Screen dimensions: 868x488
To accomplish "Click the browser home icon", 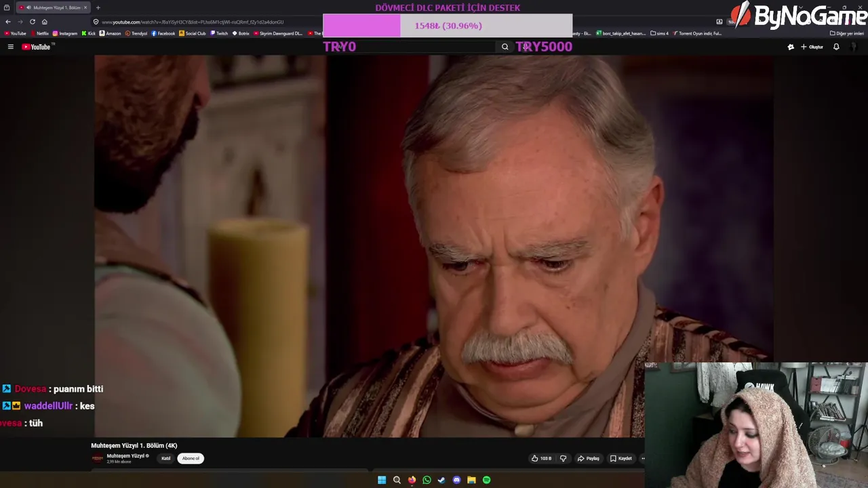I will tap(45, 22).
